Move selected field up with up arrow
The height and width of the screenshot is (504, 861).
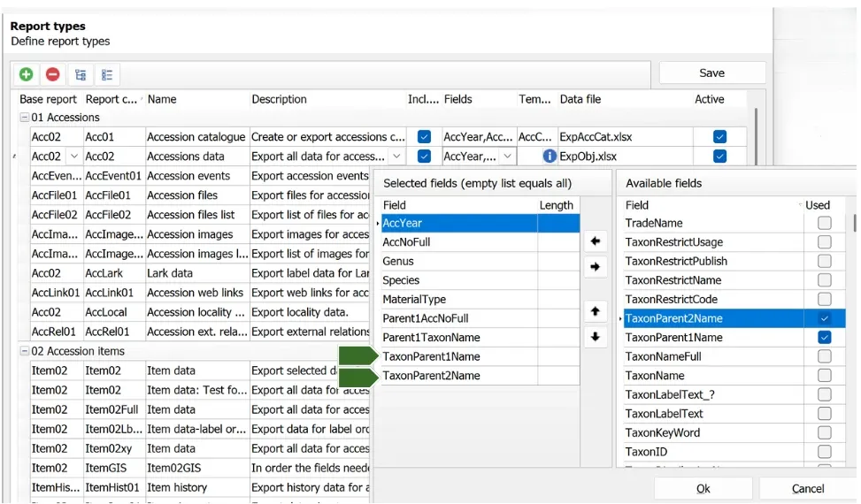pos(596,311)
